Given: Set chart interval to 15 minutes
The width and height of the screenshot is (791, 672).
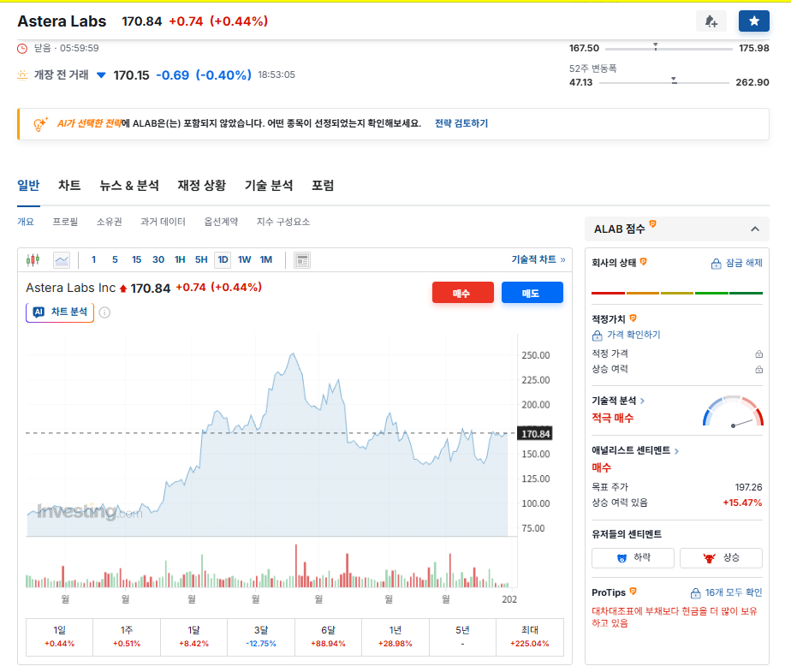Looking at the screenshot, I should [x=137, y=260].
